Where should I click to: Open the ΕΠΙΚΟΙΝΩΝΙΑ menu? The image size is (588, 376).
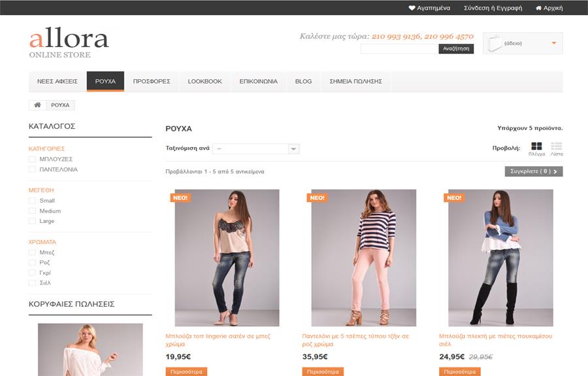[x=258, y=82]
